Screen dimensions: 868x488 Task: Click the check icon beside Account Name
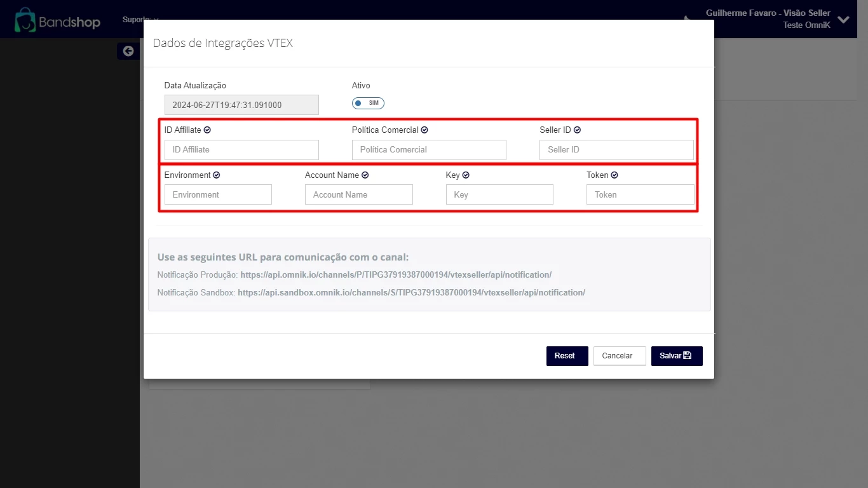(x=365, y=175)
